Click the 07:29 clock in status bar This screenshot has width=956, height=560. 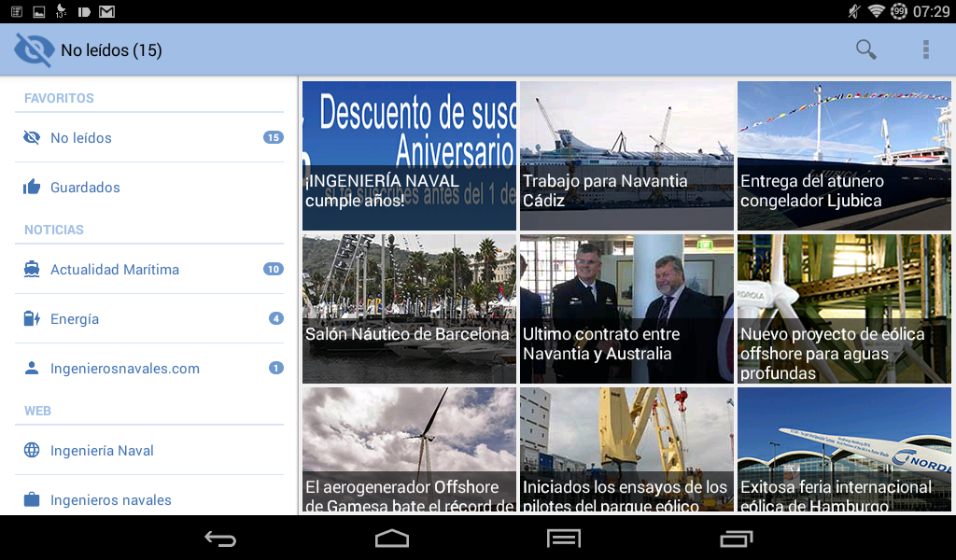tap(931, 11)
